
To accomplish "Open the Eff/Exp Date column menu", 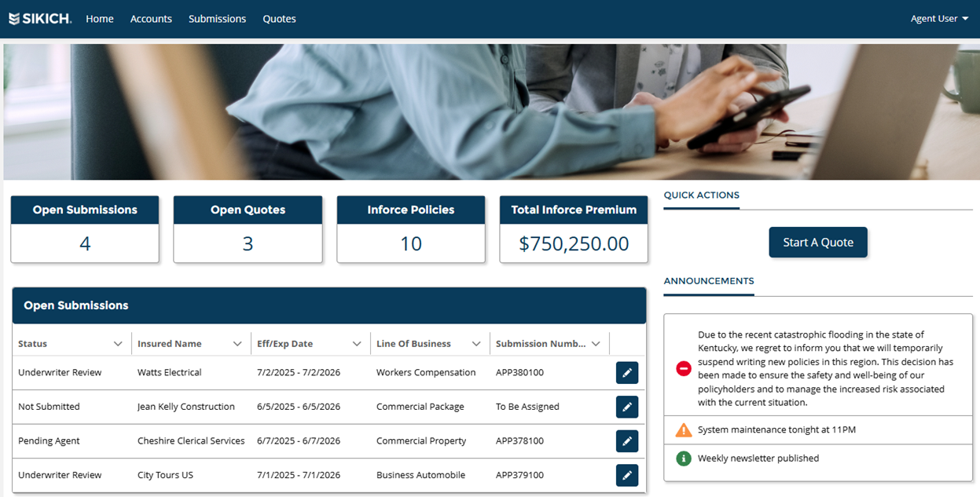I will coord(357,344).
